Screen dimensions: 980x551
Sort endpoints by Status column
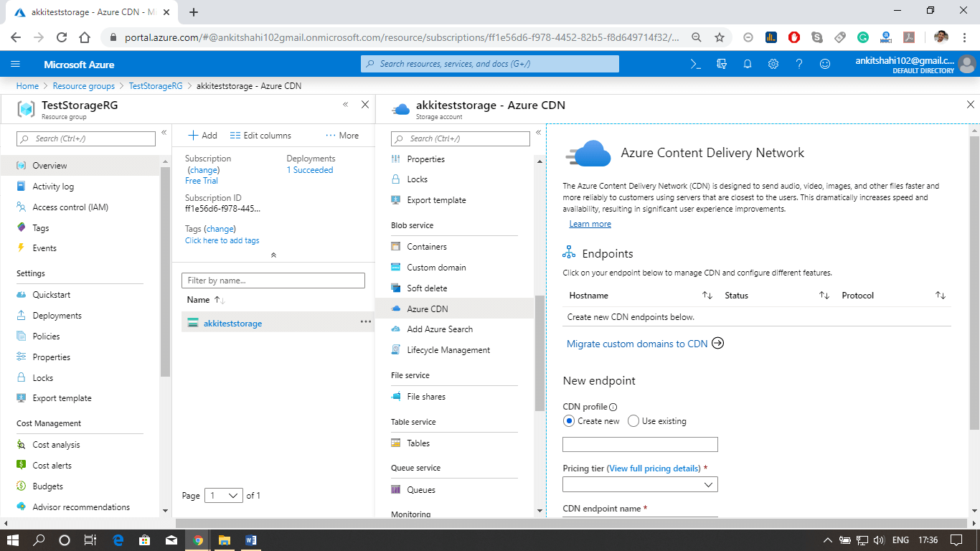pyautogui.click(x=824, y=296)
